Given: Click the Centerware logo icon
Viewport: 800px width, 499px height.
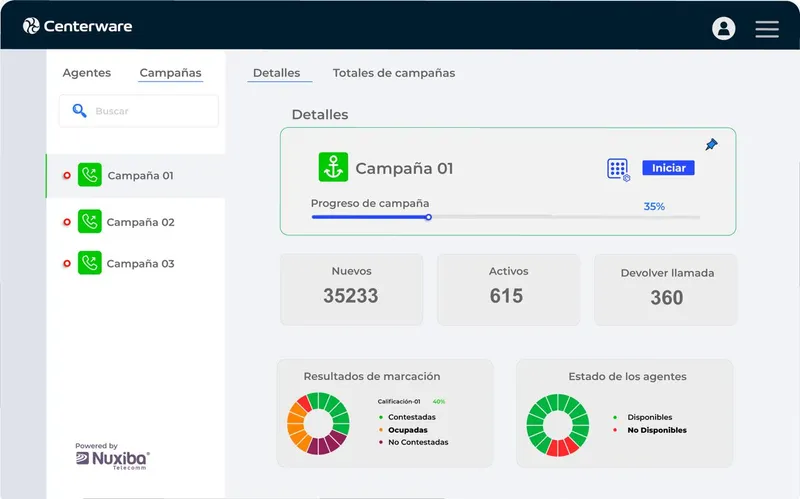Looking at the screenshot, I should [x=31, y=26].
